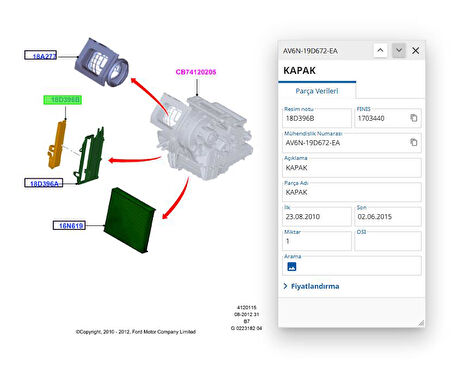Click the Ford copyright notice text
The image size is (452, 367).
coord(136,332)
